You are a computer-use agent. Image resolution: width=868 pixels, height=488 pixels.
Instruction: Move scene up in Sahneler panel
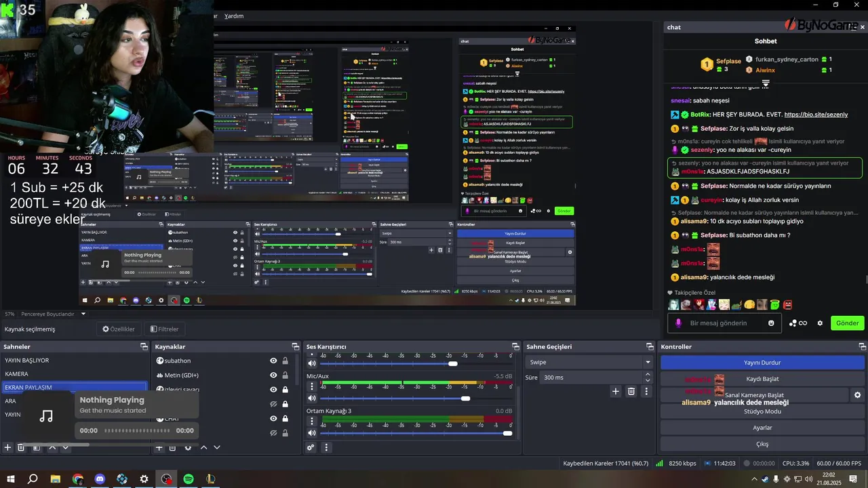point(52,447)
